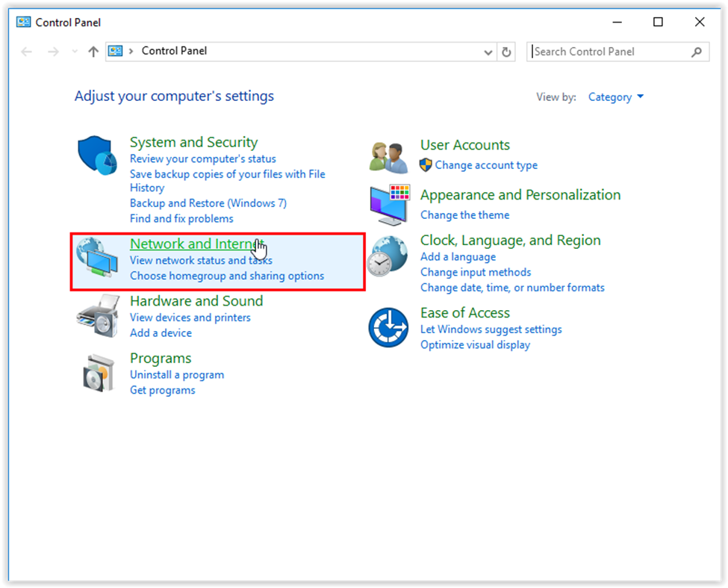Click Let Windows suggest settings
The height and width of the screenshot is (588, 728).
491,329
